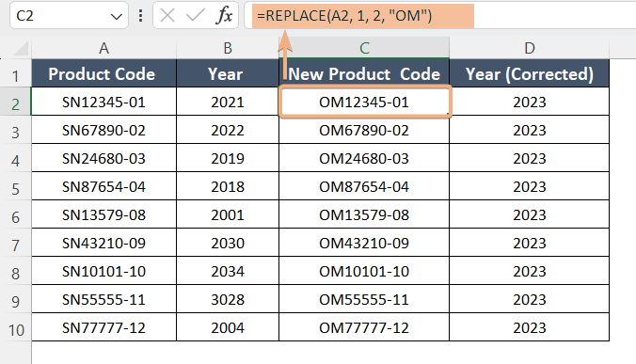Select row 6 header
The image size is (636, 364).
coord(15,215)
